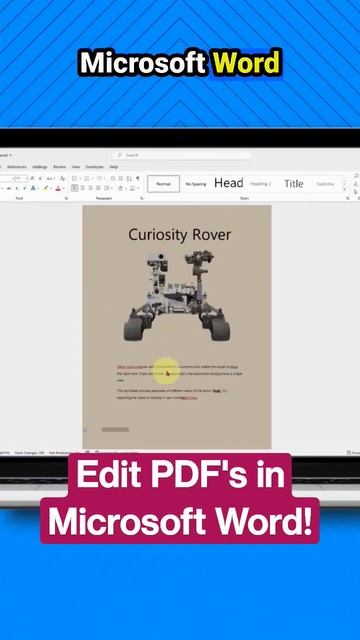Viewport: 360px width, 640px height.
Task: Click the Clear All Formatting icon
Action: (x=62, y=178)
